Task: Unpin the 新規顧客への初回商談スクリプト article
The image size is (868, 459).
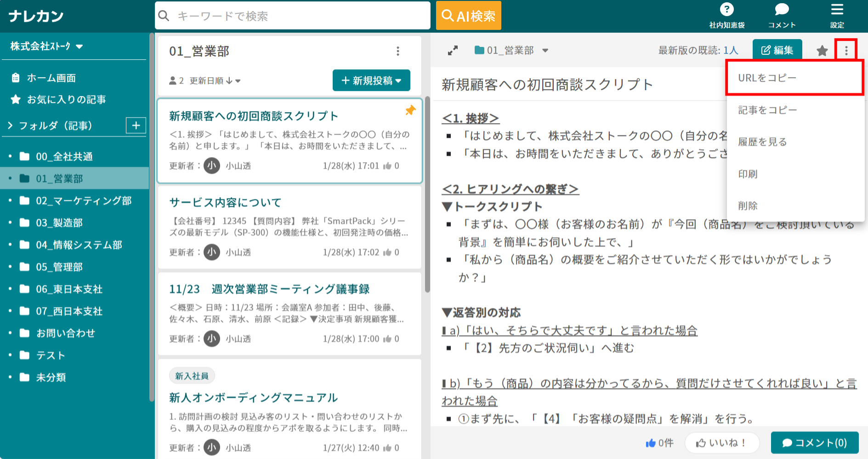Action: pos(410,110)
